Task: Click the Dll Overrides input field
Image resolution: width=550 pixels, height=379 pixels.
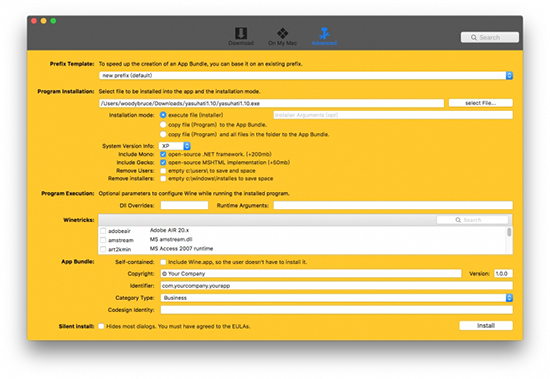Action: click(x=184, y=205)
